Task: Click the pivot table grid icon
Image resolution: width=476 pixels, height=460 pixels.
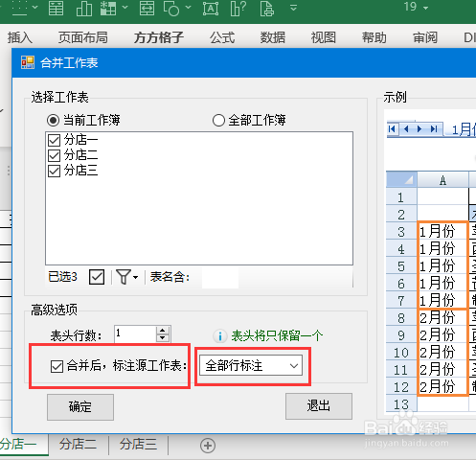Action: [108, 8]
